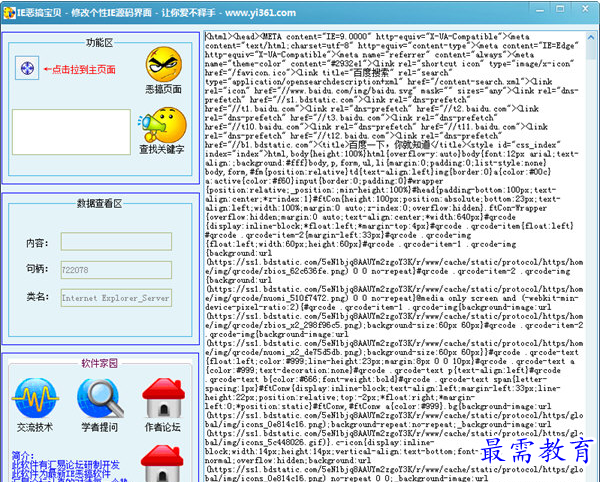Click the 作者论坛 label
Viewport: 602px width, 482px height.
(x=162, y=427)
